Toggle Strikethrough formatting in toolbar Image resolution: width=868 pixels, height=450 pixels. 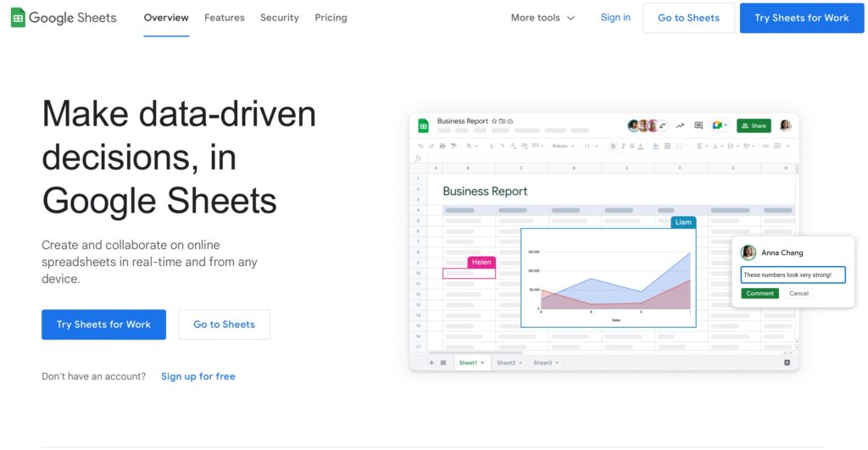tap(632, 146)
